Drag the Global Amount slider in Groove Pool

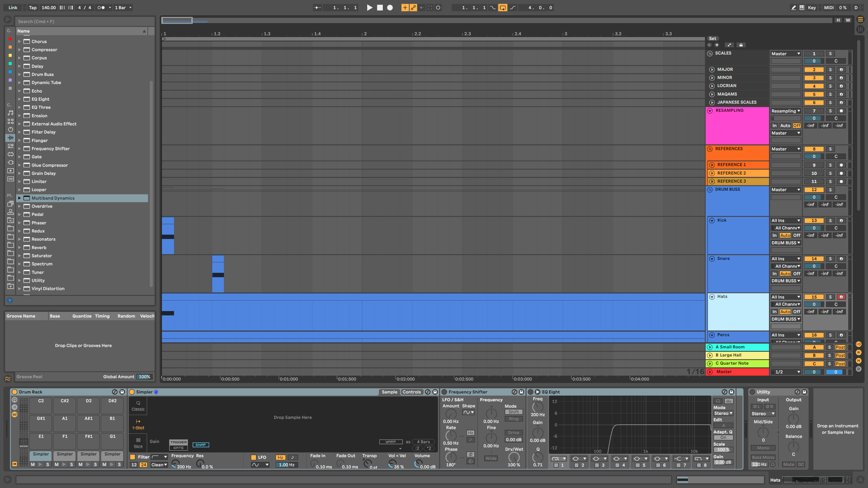tap(144, 377)
